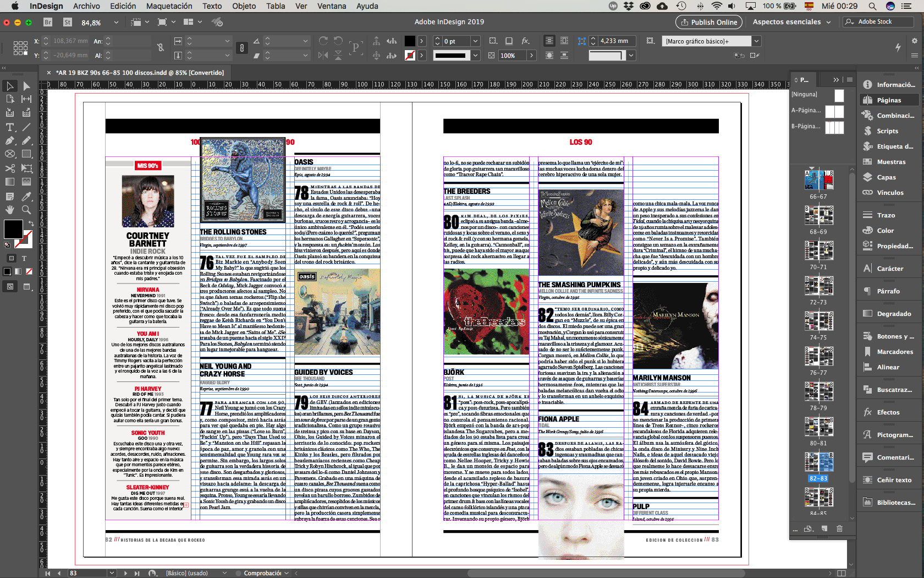Select the Gradient Swatch tool

click(x=10, y=182)
